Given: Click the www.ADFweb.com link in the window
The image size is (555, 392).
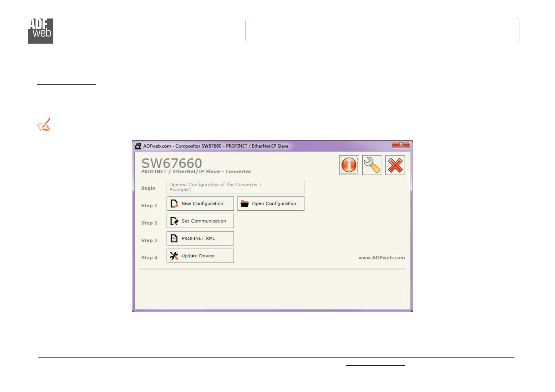Looking at the screenshot, I should pos(382,258).
